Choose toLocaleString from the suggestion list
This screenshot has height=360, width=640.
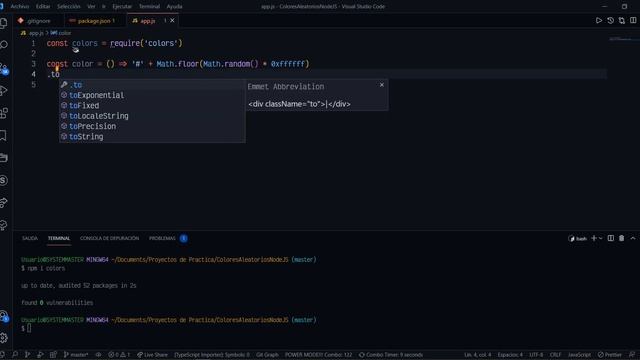point(152,116)
